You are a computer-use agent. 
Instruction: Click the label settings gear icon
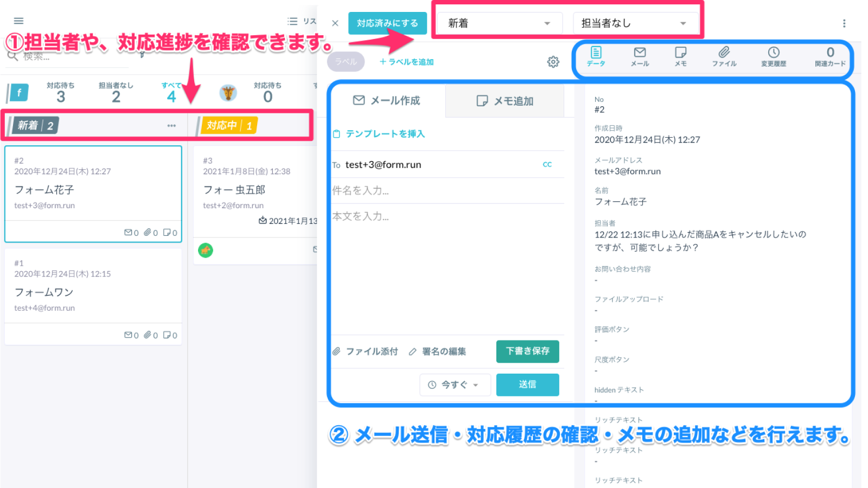[553, 62]
